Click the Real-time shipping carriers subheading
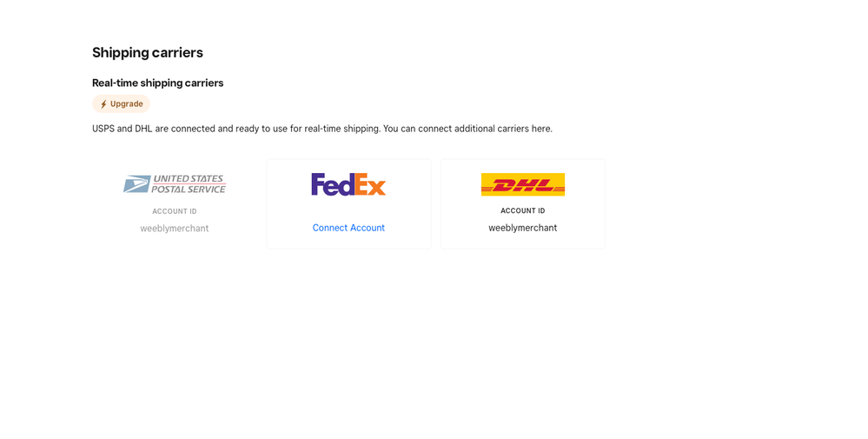868x439 pixels. click(158, 83)
